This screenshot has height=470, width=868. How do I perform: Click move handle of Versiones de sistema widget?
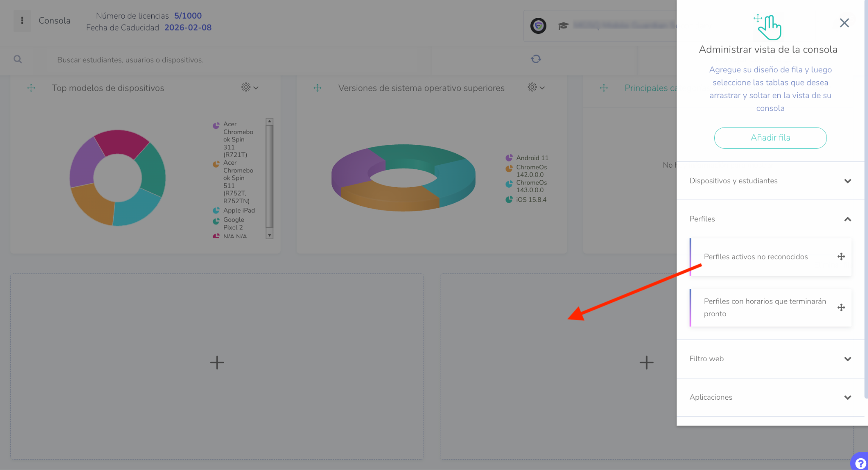pos(317,88)
